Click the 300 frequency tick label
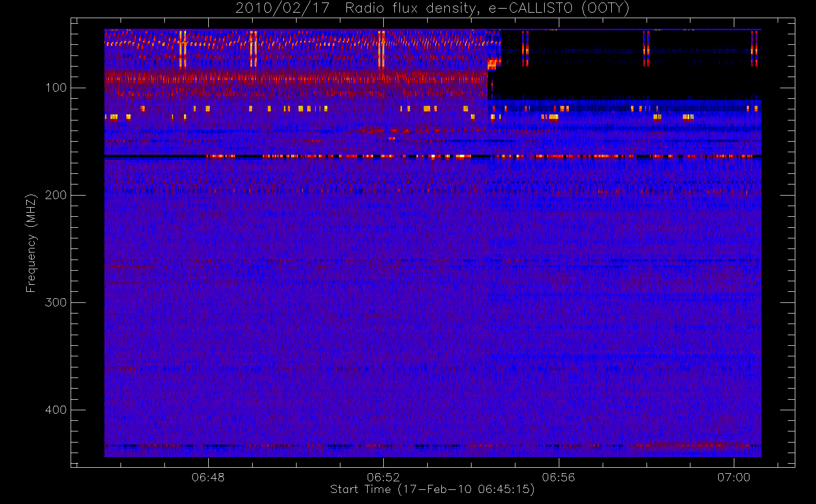Viewport: 816px width, 504px height. click(55, 302)
